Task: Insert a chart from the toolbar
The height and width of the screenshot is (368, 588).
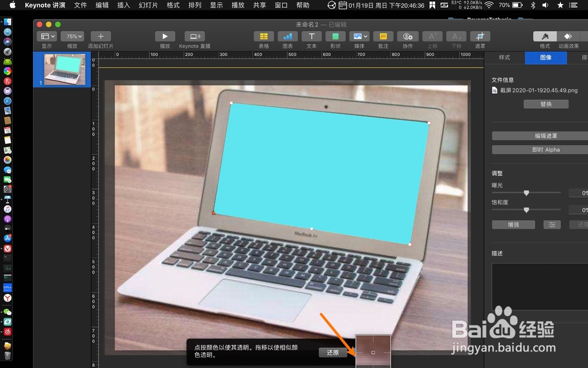Action: pyautogui.click(x=288, y=37)
